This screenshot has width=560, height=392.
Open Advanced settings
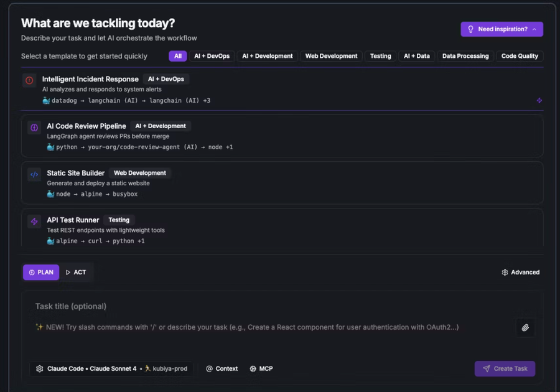521,273
